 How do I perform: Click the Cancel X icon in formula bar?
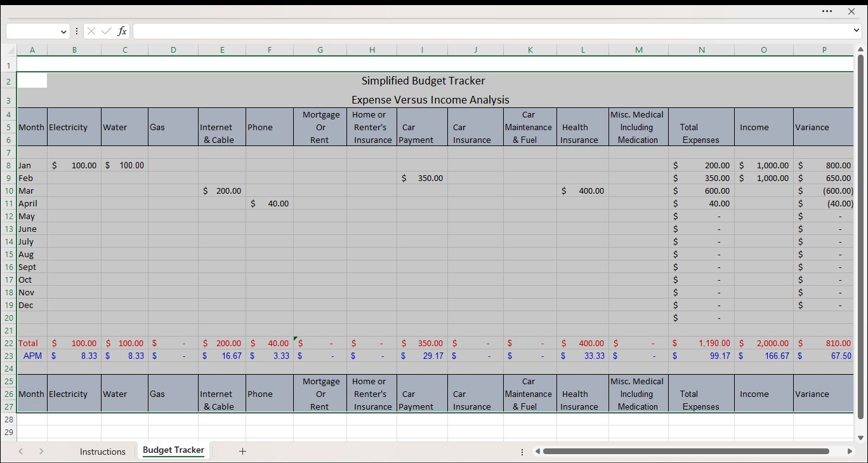[x=91, y=31]
